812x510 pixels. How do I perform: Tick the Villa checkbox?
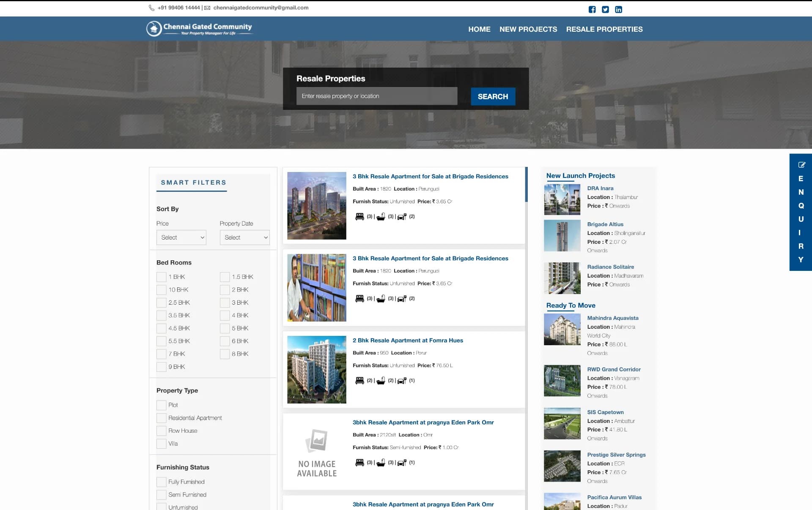point(161,444)
